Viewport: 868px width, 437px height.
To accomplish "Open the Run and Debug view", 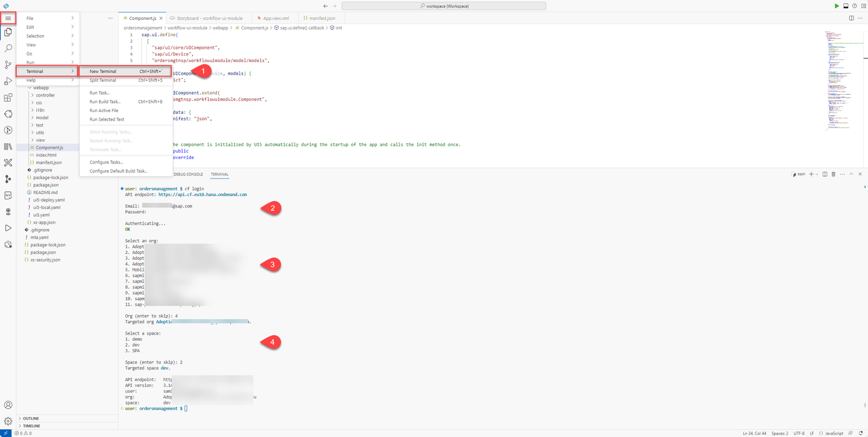I will click(8, 81).
